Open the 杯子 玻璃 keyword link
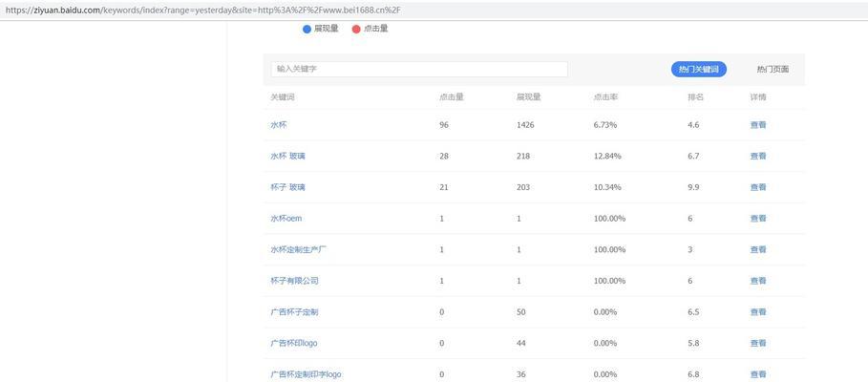 click(287, 187)
